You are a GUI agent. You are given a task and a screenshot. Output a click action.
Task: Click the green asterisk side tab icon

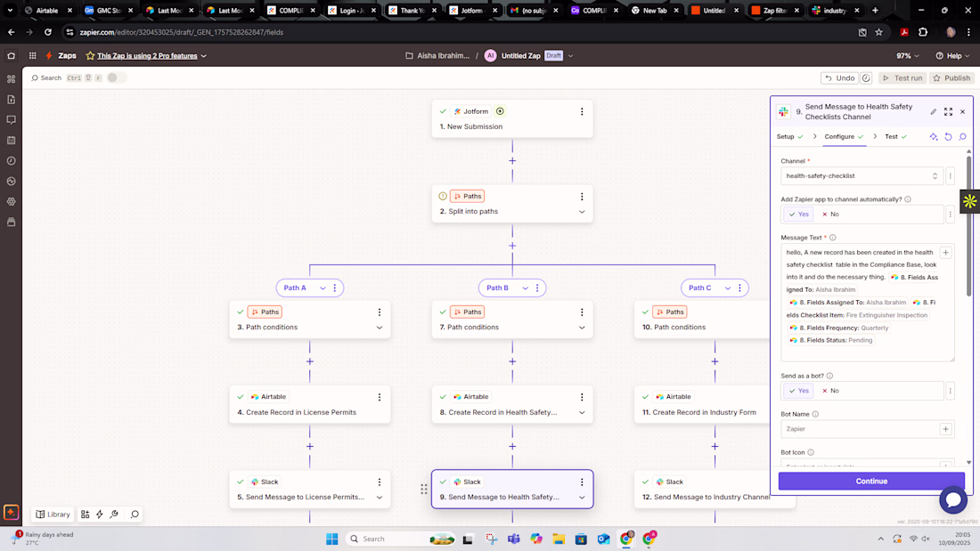point(970,201)
